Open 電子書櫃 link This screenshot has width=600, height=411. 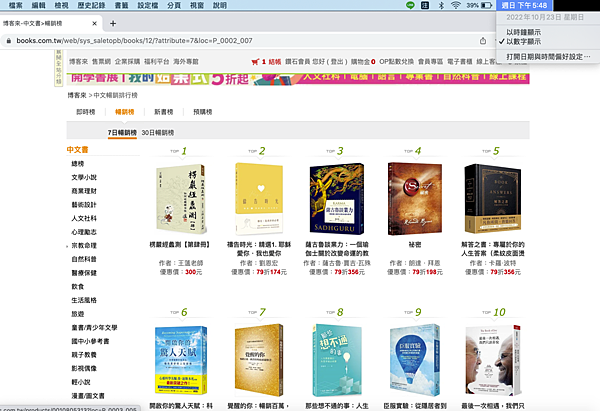[460, 62]
